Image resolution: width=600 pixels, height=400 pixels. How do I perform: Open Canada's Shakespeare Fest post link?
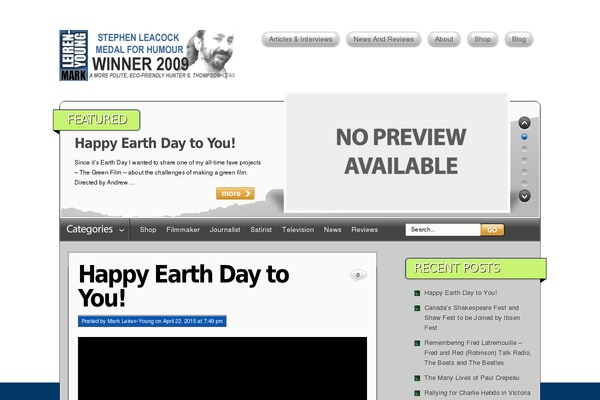(472, 318)
